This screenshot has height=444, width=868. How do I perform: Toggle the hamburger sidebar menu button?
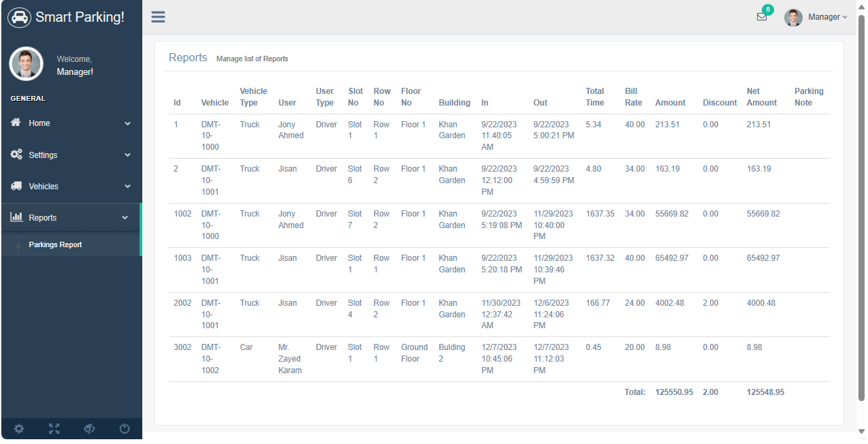click(x=158, y=17)
